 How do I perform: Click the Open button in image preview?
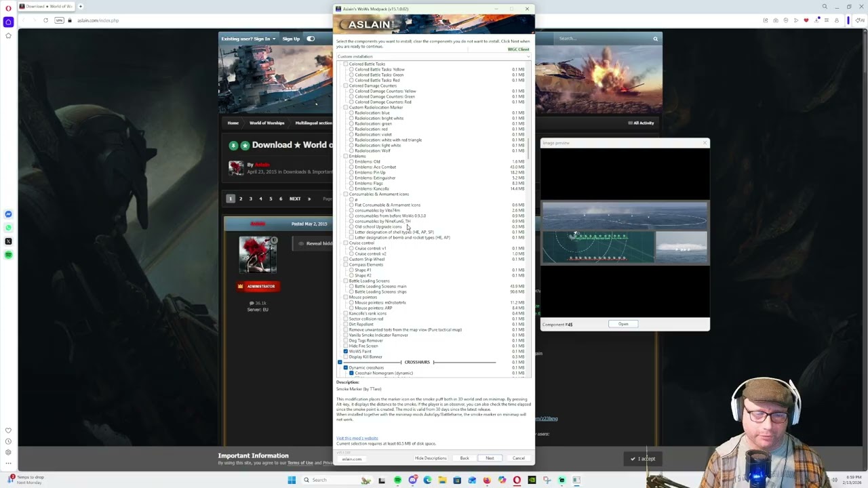(x=623, y=324)
